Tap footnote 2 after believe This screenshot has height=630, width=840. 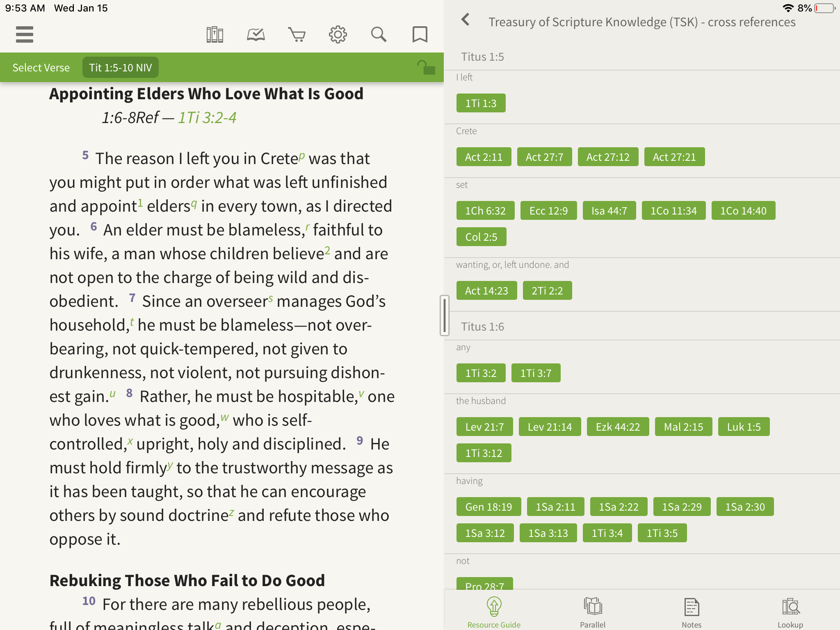point(327,250)
